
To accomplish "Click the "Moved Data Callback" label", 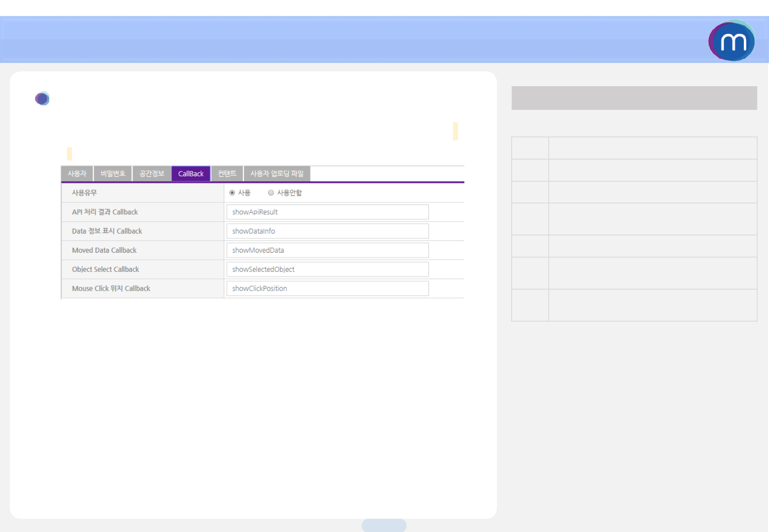I will coord(104,250).
